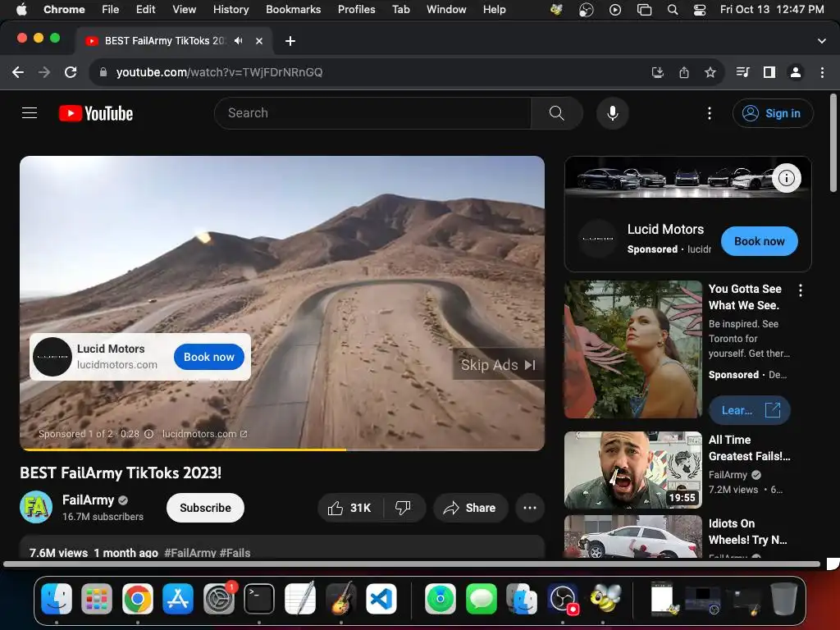Open OBS Studio from the Dock
Screen dimensions: 840x630
(x=563, y=598)
